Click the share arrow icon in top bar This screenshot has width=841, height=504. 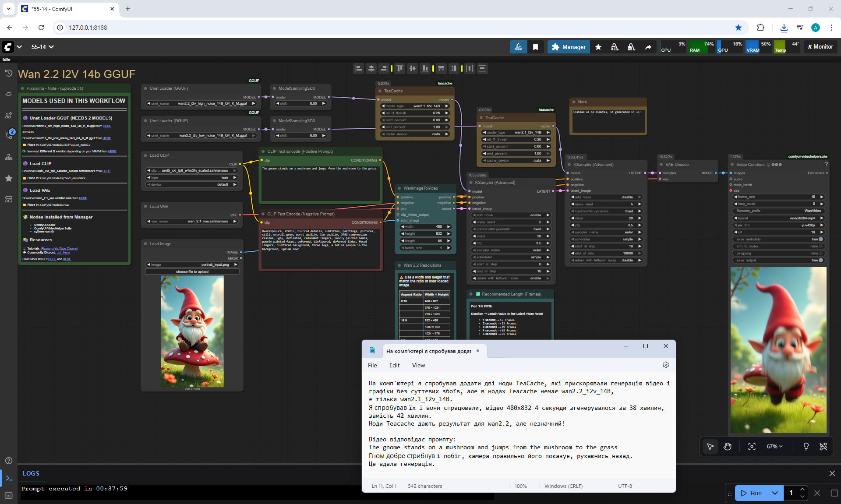point(648,47)
